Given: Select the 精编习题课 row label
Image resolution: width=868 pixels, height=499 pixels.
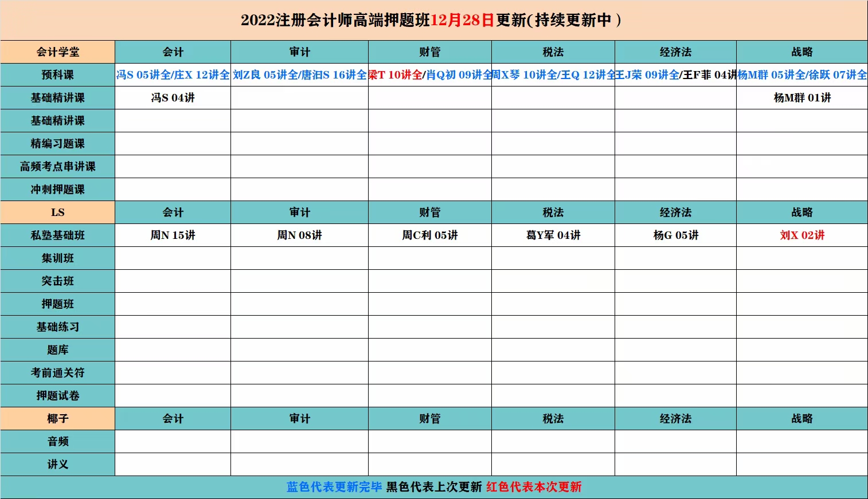Looking at the screenshot, I should tap(58, 144).
